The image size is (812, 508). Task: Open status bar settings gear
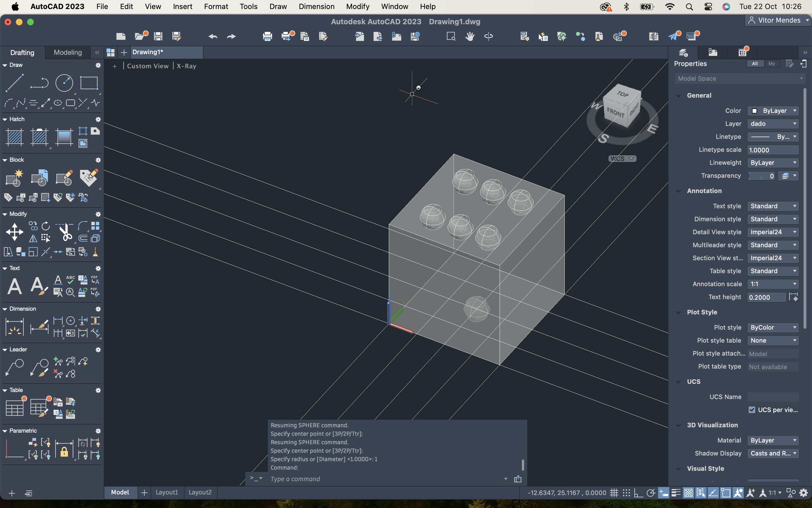[x=804, y=493]
